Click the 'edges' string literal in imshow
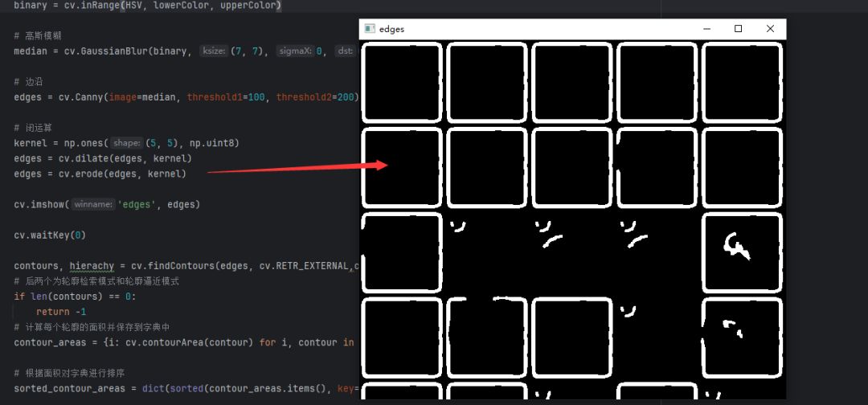 pyautogui.click(x=137, y=205)
